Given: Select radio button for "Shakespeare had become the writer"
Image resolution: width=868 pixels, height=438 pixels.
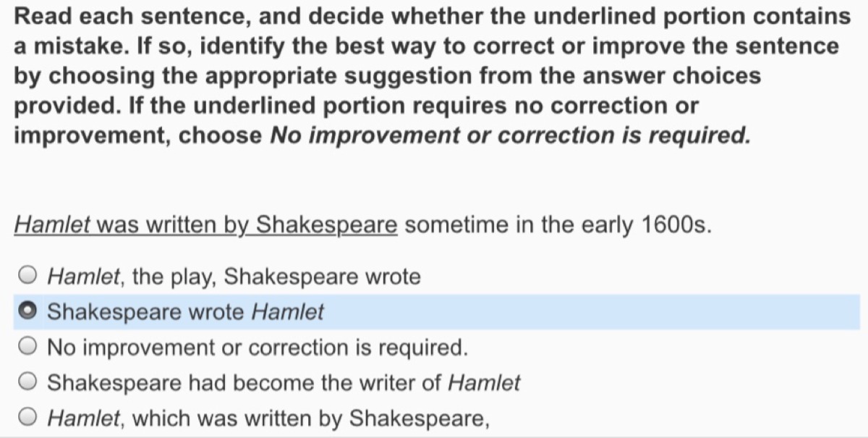Looking at the screenshot, I should coord(27,382).
